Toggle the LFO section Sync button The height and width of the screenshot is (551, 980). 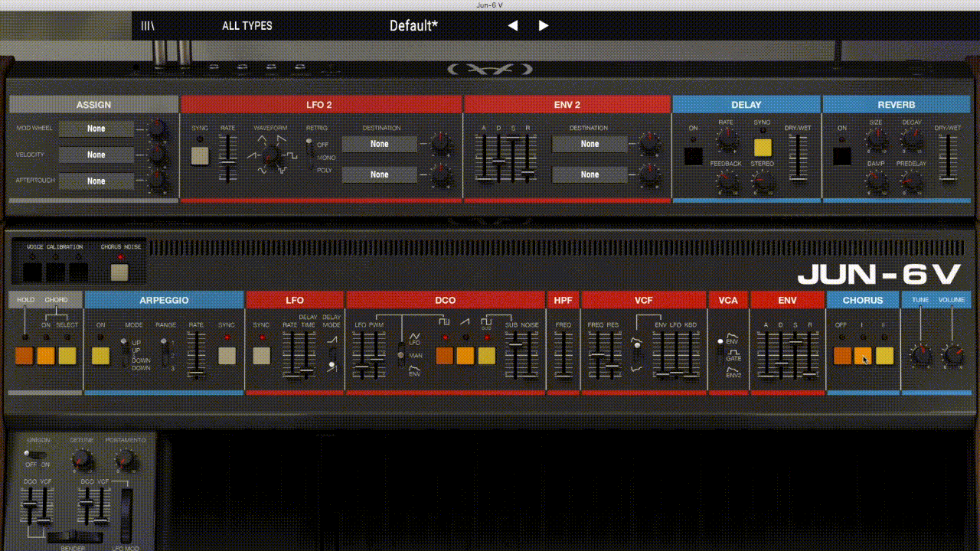tap(262, 356)
